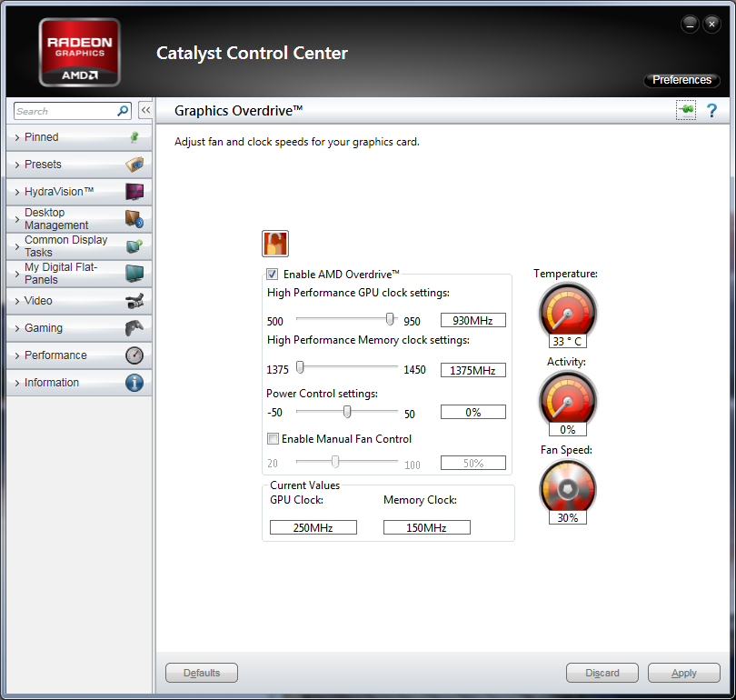Click the Memory clock slider handle
This screenshot has width=736, height=700.
click(300, 367)
